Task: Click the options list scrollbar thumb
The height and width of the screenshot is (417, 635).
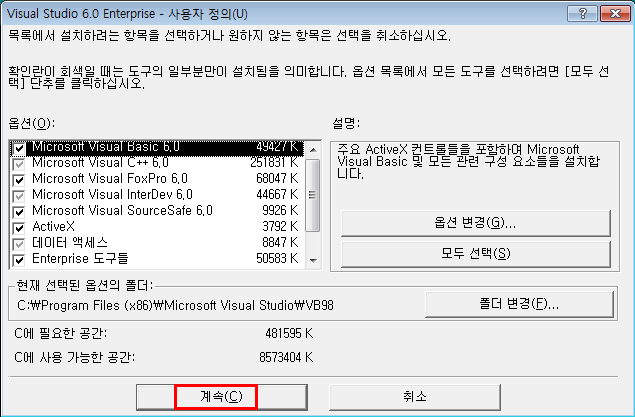Action: (x=313, y=195)
